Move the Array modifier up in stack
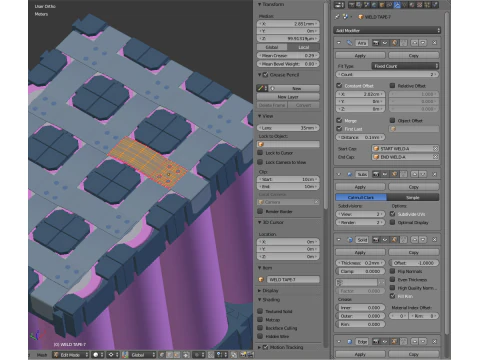The image size is (480, 360). (x=414, y=43)
